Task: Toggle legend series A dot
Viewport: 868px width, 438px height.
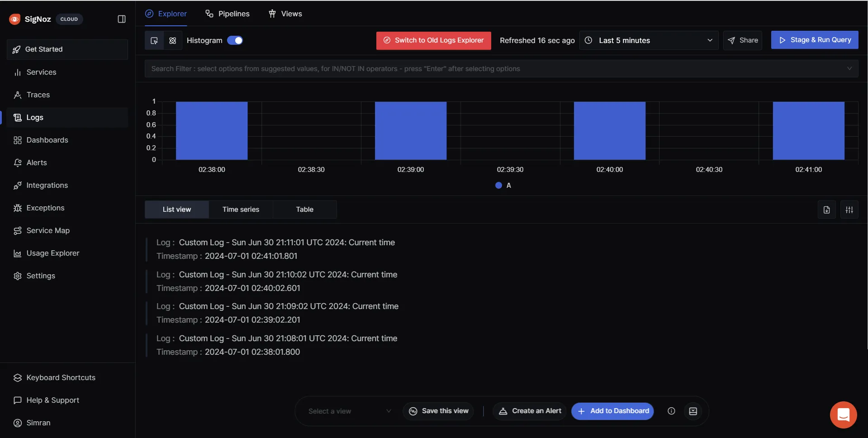Action: [498, 185]
